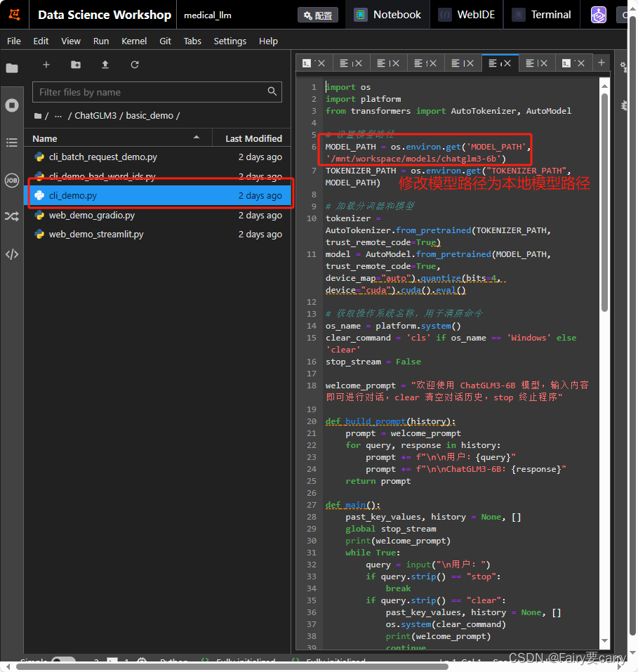Viewport: 638px width, 672px height.
Task: Switch to the WebIDE mode tab
Action: pyautogui.click(x=467, y=15)
